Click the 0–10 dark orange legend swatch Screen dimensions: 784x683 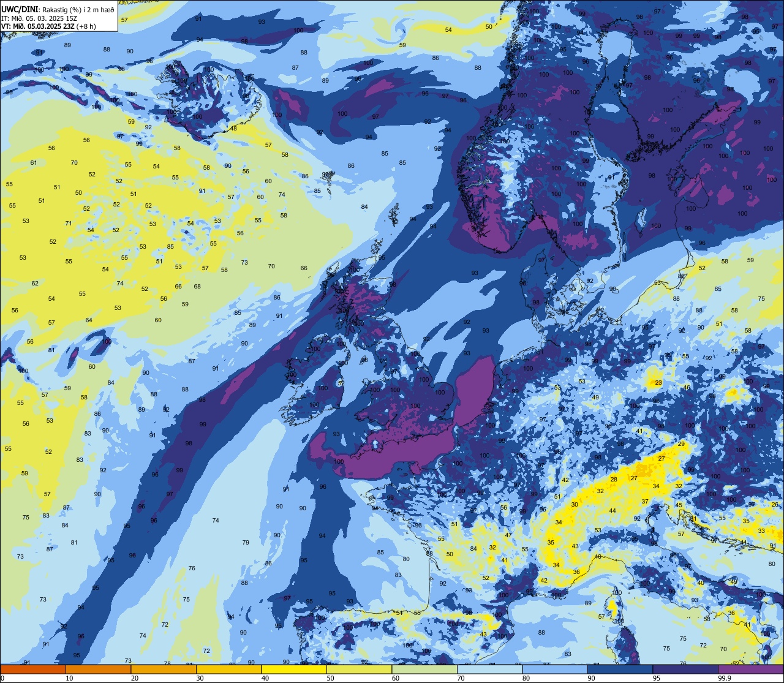(x=33, y=669)
